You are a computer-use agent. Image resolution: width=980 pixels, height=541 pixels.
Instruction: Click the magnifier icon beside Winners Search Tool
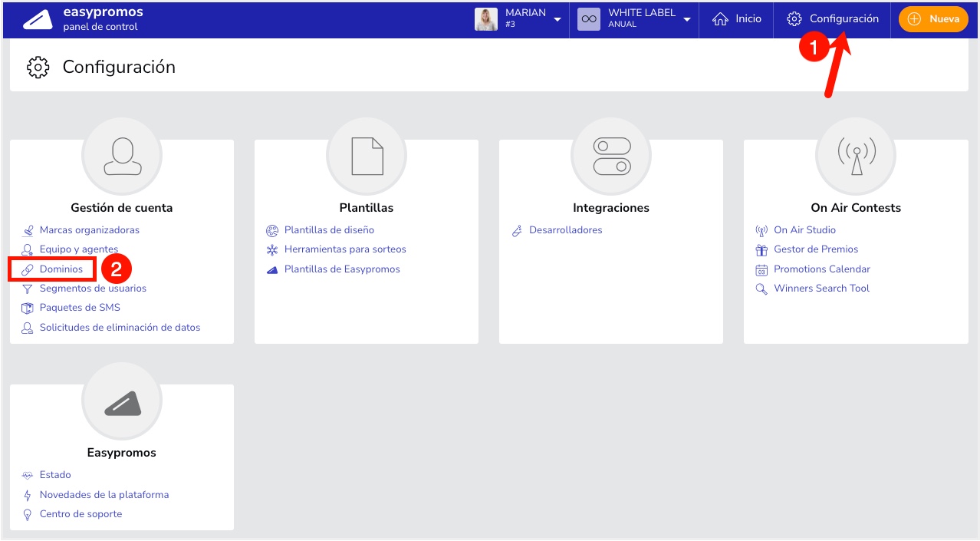(761, 289)
